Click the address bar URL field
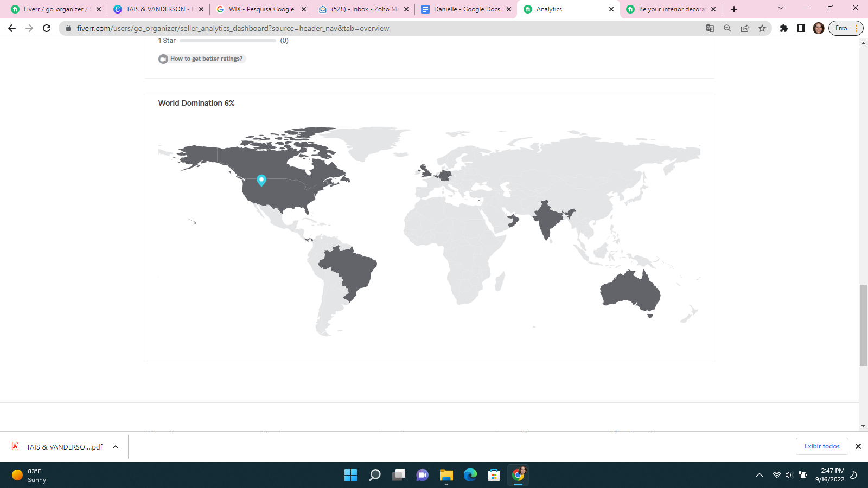Viewport: 868px width, 488px height. click(380, 28)
